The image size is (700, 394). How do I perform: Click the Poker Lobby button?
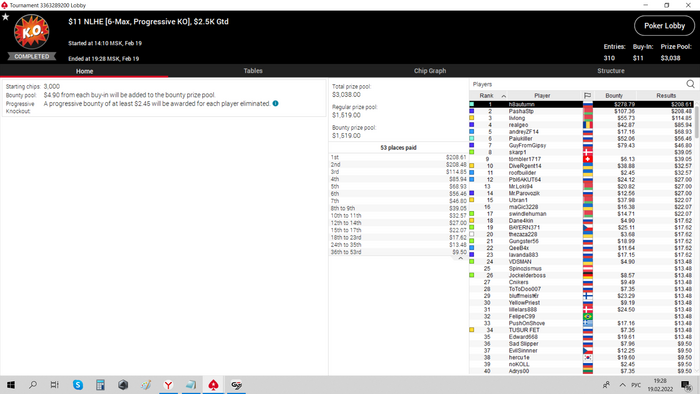click(664, 26)
